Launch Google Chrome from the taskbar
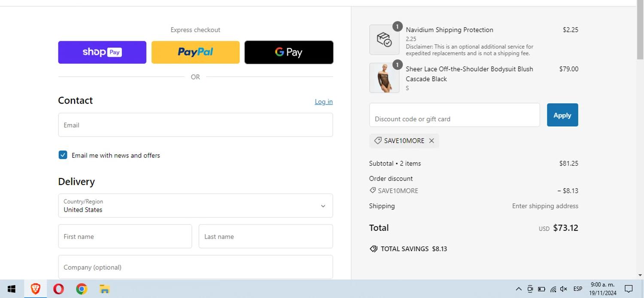Screen dimensions: 644x298 coord(82,289)
